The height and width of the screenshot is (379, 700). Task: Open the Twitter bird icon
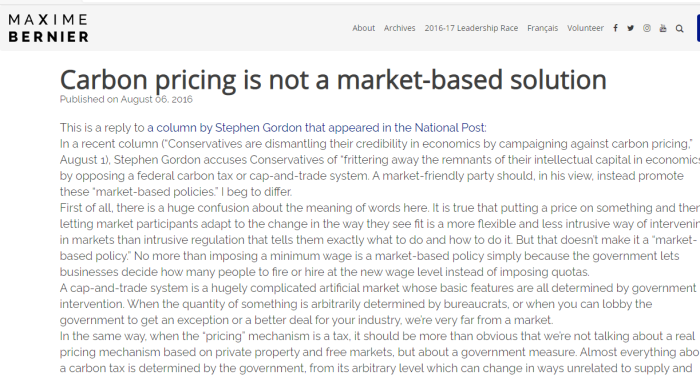(x=630, y=28)
